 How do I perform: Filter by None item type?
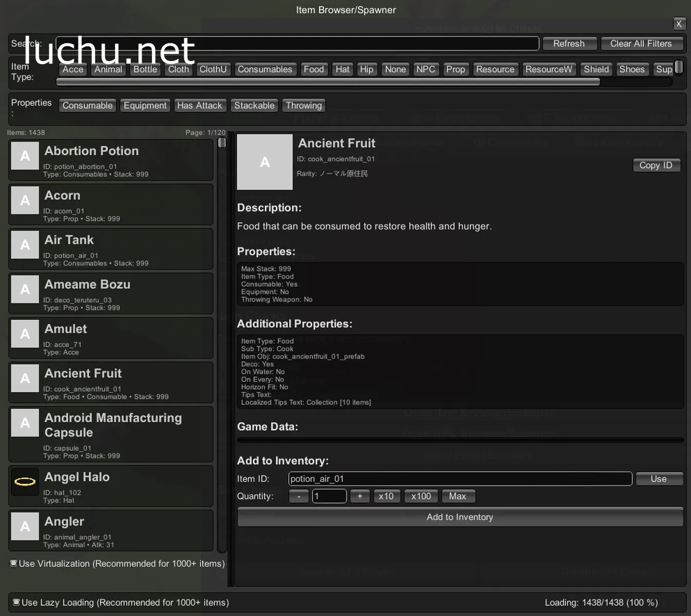click(x=395, y=69)
